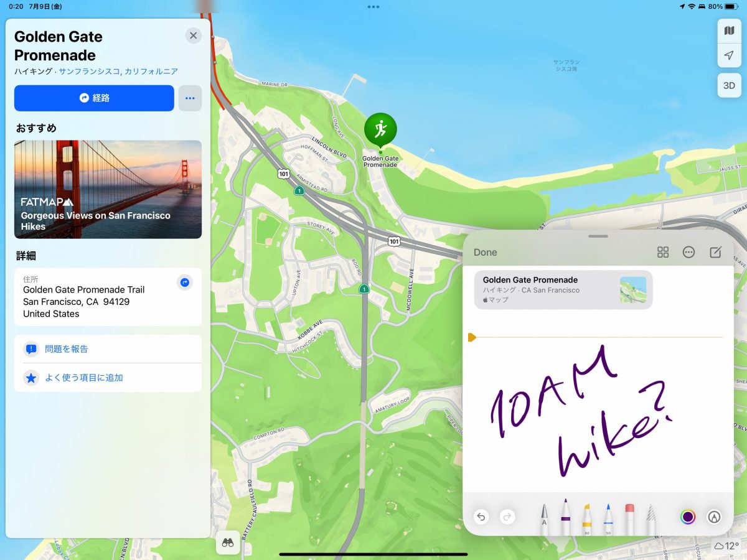Image resolution: width=747 pixels, height=560 pixels.
Task: Open the ink color picker swatch
Action: point(688,517)
